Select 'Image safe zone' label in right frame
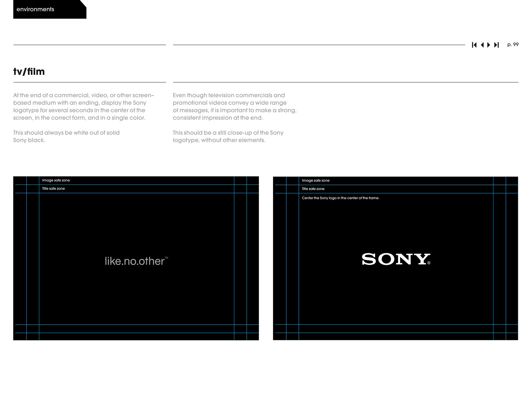Image resolution: width=532 pixels, height=404 pixels. click(x=316, y=181)
